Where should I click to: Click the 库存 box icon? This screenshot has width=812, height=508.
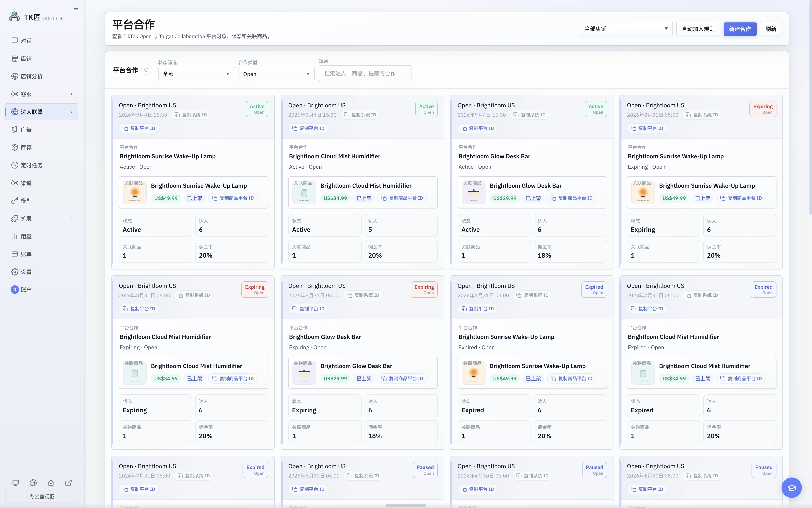[15, 148]
